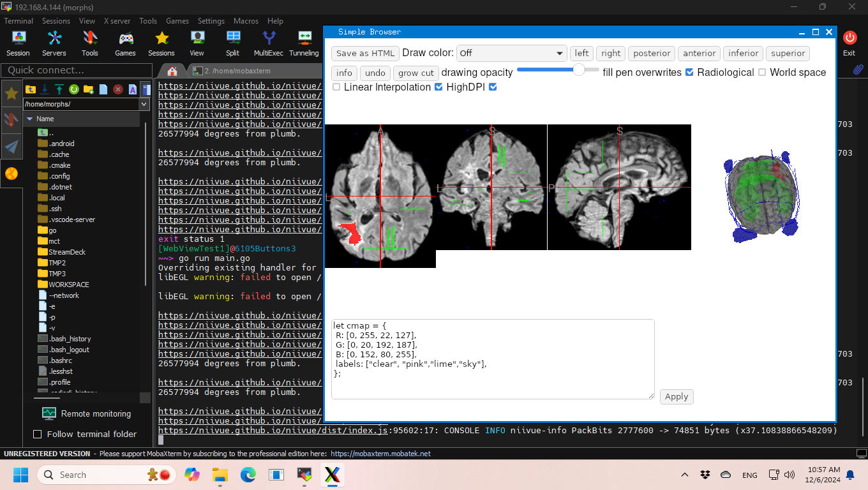Open Sessions star icon in toolbar
The width and height of the screenshot is (868, 490).
pyautogui.click(x=161, y=43)
